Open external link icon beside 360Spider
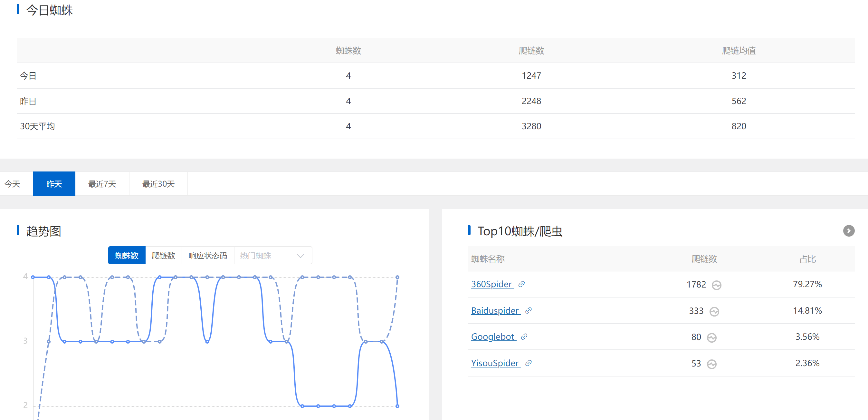This screenshot has width=868, height=420. (x=521, y=284)
